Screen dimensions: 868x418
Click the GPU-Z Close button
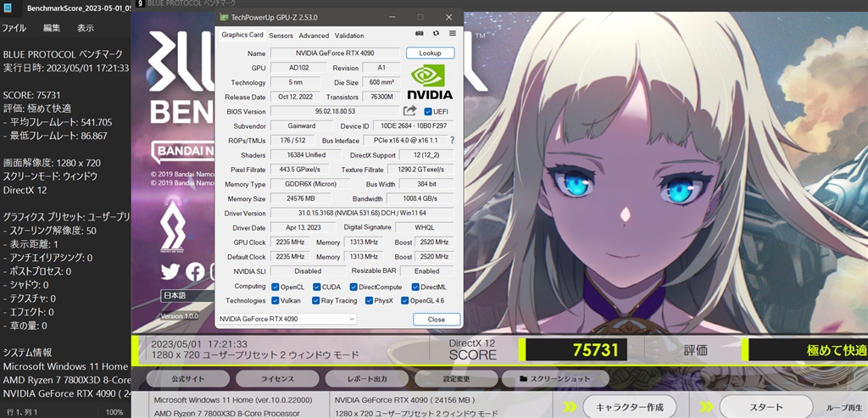(x=437, y=319)
